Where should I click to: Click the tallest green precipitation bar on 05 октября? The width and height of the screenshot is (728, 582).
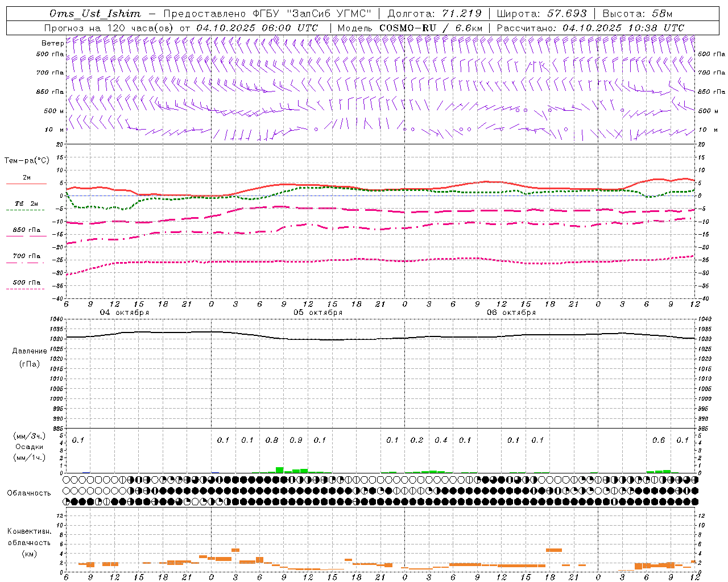(280, 470)
